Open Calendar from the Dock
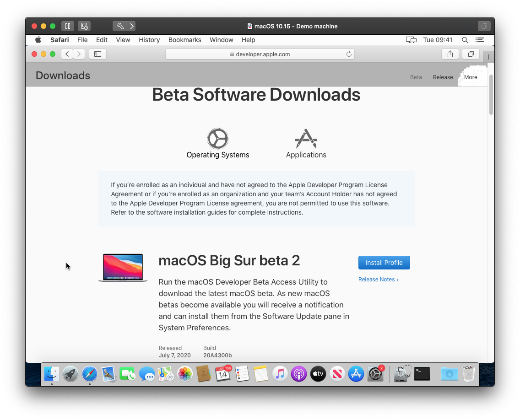 pyautogui.click(x=223, y=374)
